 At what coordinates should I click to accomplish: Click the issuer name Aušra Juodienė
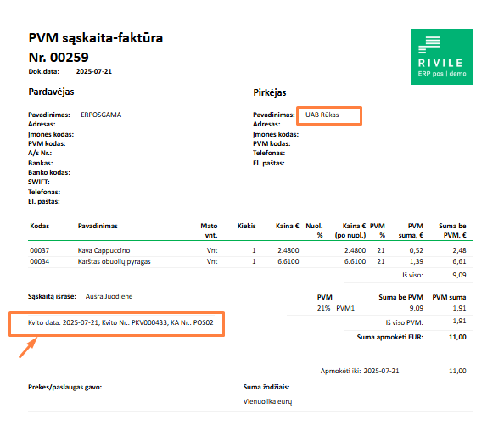point(109,296)
